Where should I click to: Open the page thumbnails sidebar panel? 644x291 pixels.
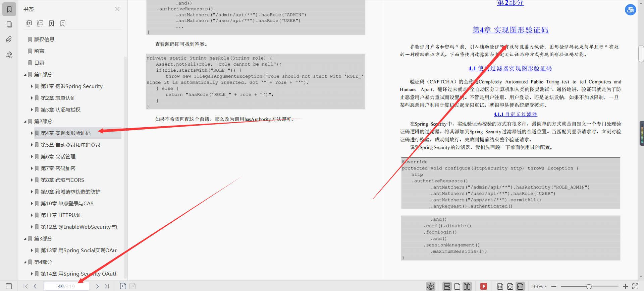[x=9, y=24]
